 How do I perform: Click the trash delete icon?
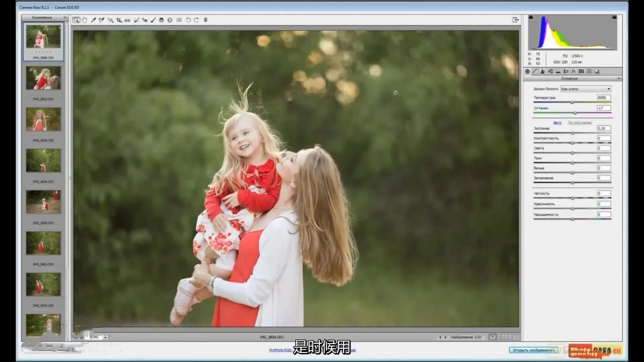click(x=206, y=20)
